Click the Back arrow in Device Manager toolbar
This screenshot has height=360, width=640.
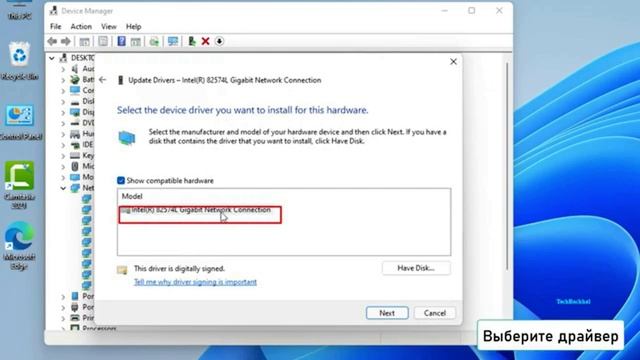[52, 41]
